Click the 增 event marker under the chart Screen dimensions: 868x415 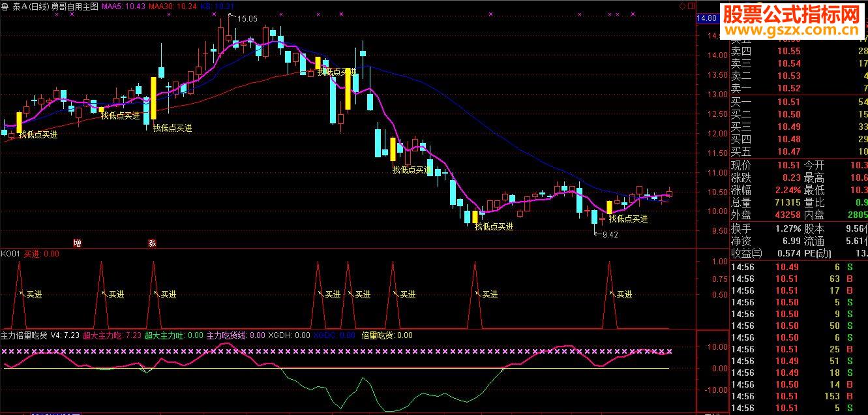(x=77, y=243)
